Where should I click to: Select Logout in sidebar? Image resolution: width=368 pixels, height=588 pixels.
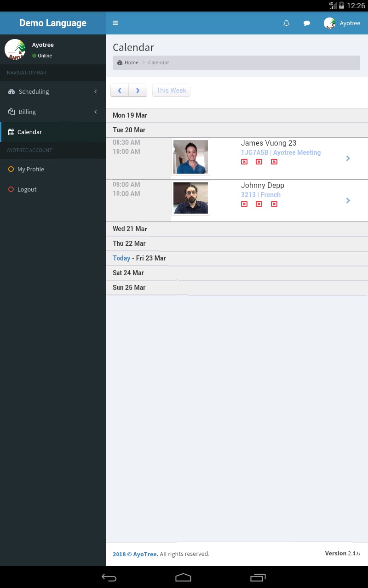pyautogui.click(x=53, y=189)
